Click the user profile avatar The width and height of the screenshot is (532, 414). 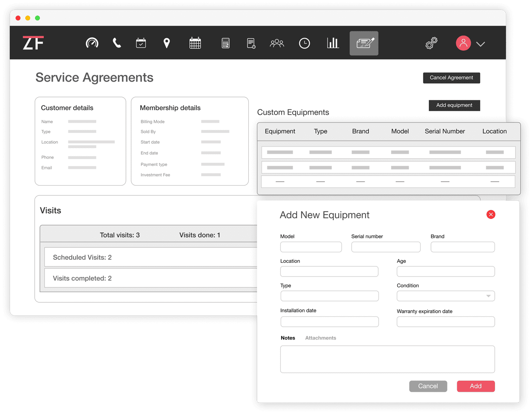click(x=463, y=43)
